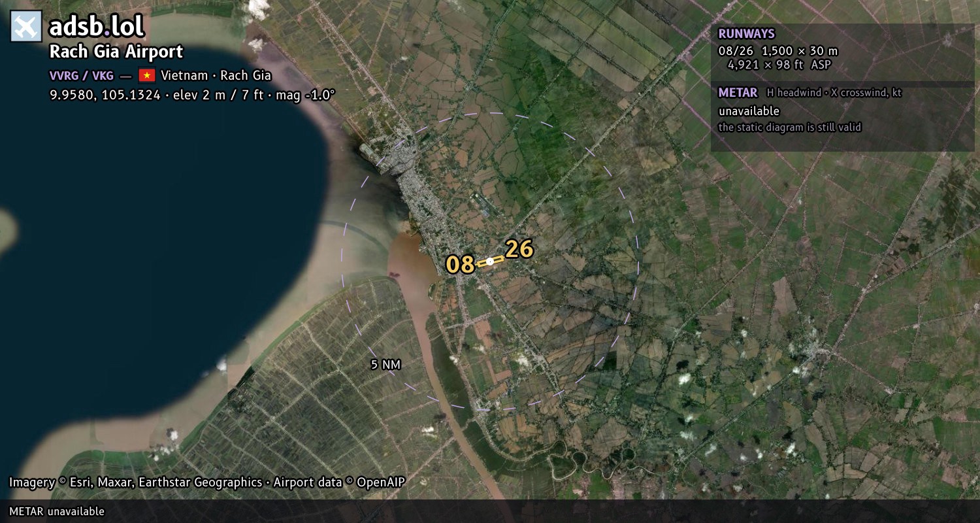Click the runway 26 end label
The height and width of the screenshot is (523, 980).
click(x=519, y=249)
